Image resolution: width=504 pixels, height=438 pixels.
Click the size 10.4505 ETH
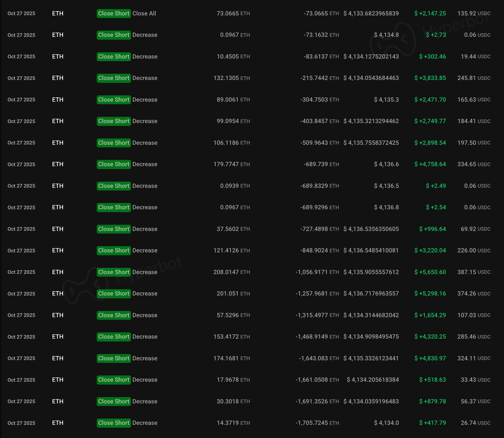click(x=233, y=57)
